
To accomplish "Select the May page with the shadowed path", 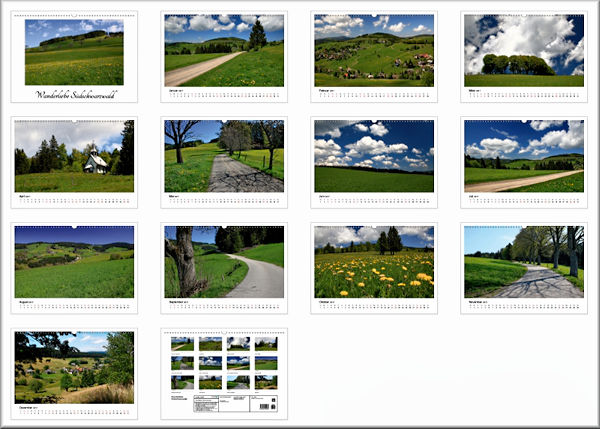I will [224, 156].
